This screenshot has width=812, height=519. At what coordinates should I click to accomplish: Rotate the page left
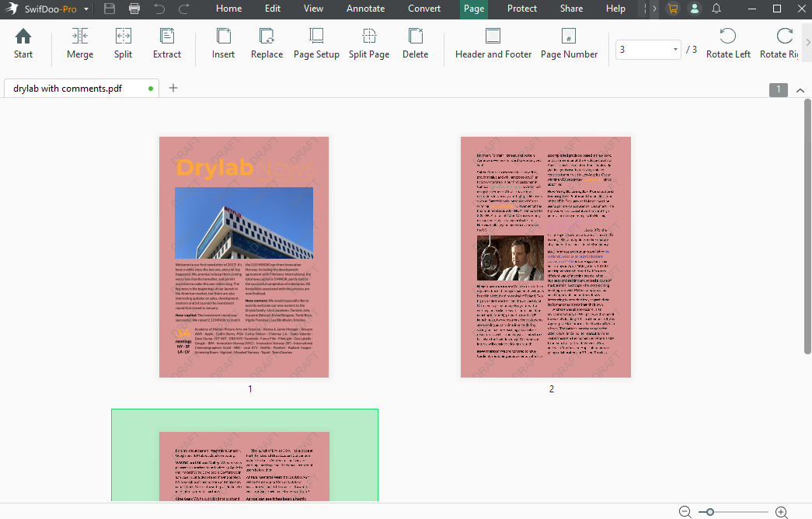click(x=728, y=43)
